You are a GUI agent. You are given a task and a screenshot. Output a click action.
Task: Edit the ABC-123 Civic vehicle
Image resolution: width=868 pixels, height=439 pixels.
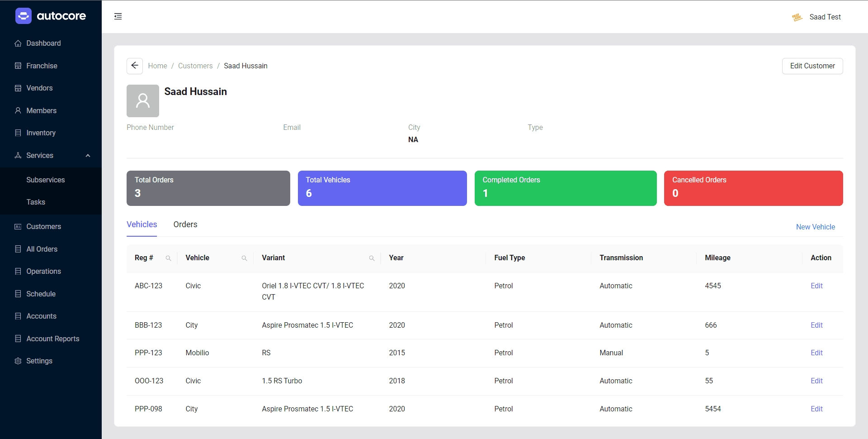tap(816, 286)
